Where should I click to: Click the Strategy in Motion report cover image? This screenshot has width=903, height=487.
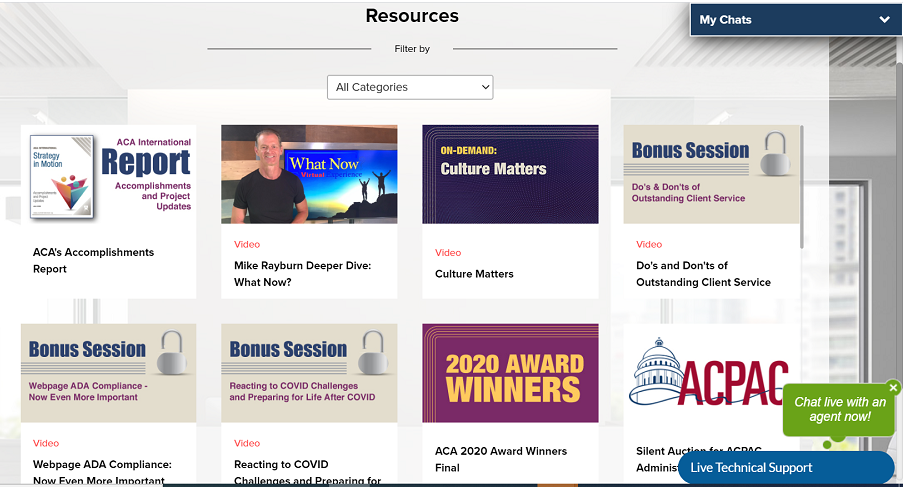62,177
